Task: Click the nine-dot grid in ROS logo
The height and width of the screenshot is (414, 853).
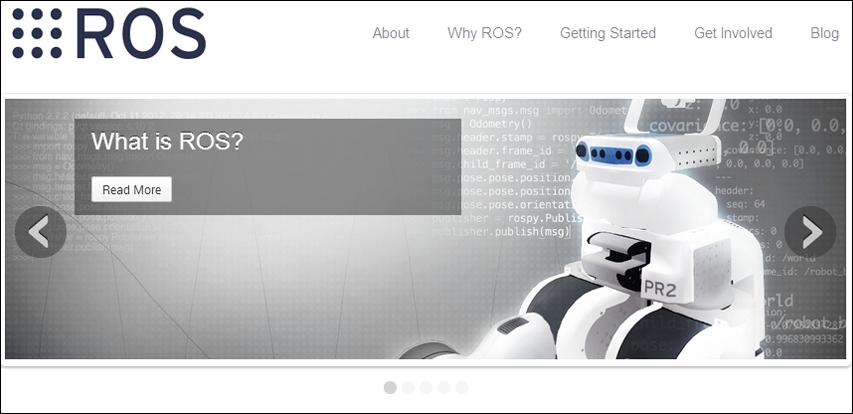Action: click(36, 34)
